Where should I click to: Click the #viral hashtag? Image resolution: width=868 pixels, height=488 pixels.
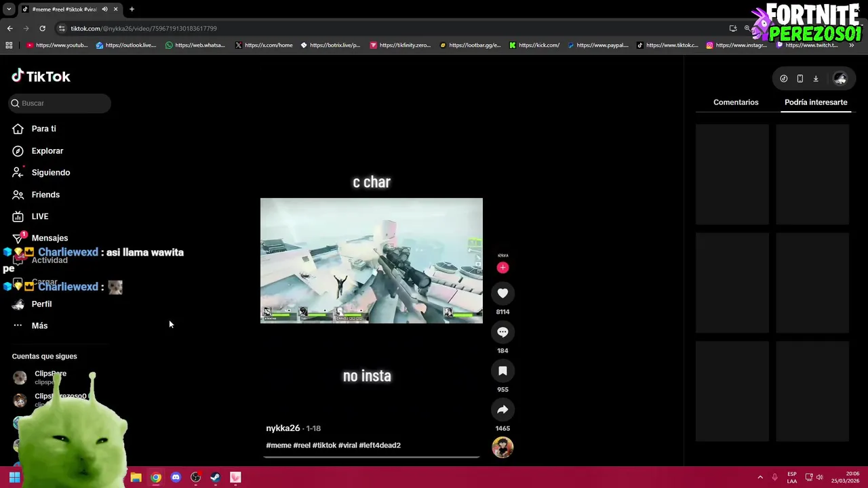pyautogui.click(x=347, y=445)
